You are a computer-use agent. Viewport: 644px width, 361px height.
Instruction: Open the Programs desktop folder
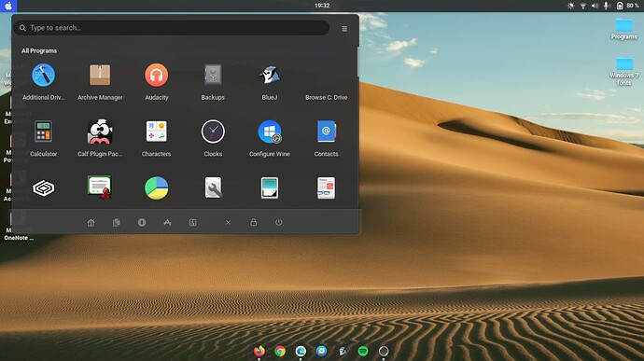(x=623, y=29)
